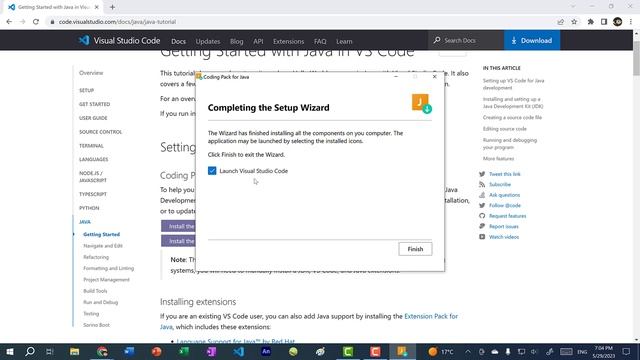Click the Extension Pack for Java link

pos(431,316)
